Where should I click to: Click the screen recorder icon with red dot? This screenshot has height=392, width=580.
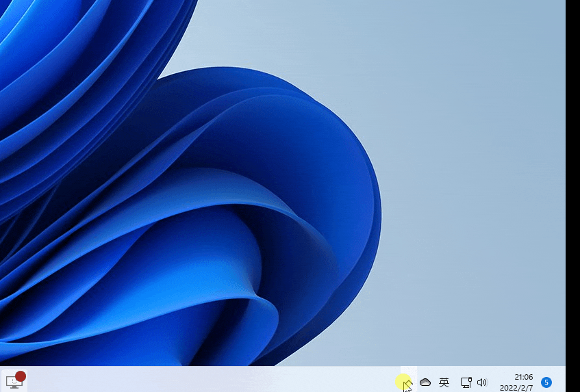[x=14, y=381]
